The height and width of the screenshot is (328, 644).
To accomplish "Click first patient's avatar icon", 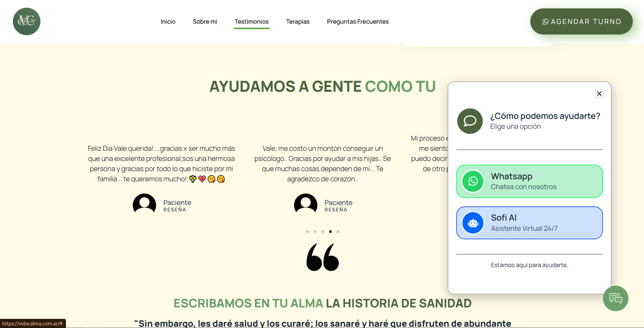I will pyautogui.click(x=144, y=204).
